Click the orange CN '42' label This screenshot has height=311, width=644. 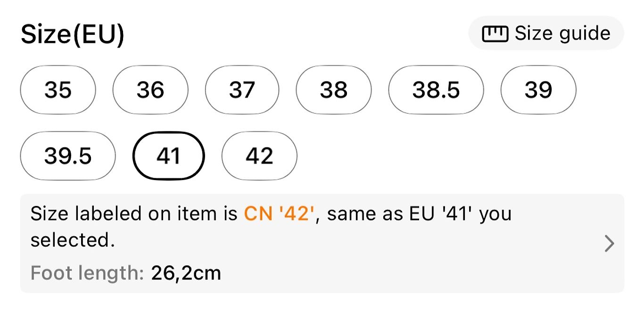[279, 214]
